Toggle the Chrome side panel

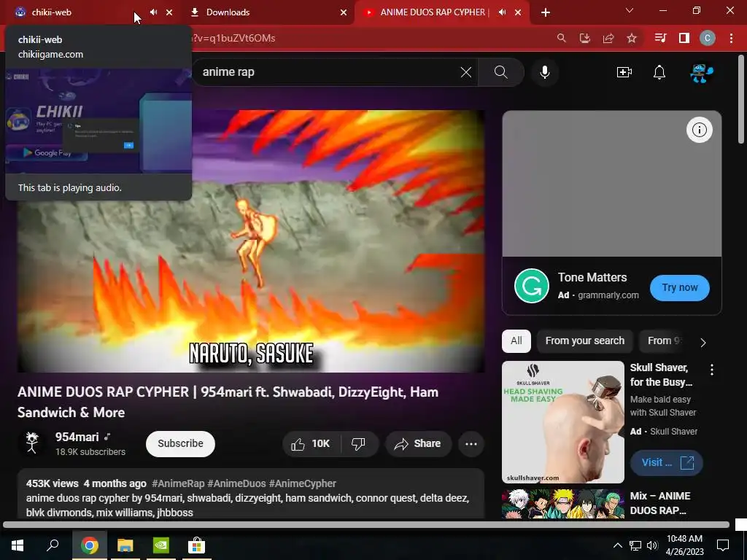(684, 38)
